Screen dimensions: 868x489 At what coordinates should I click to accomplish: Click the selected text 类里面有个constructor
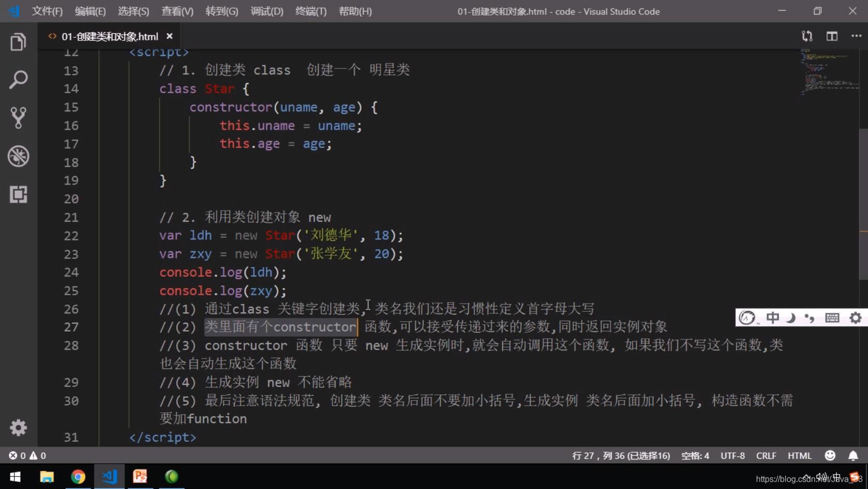(x=281, y=327)
